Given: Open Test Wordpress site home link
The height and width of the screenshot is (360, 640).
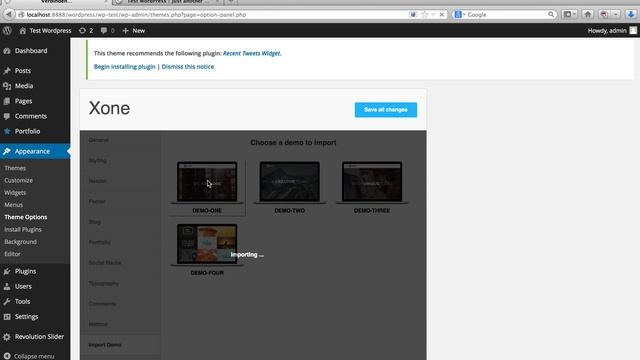Looking at the screenshot, I should (x=45, y=31).
